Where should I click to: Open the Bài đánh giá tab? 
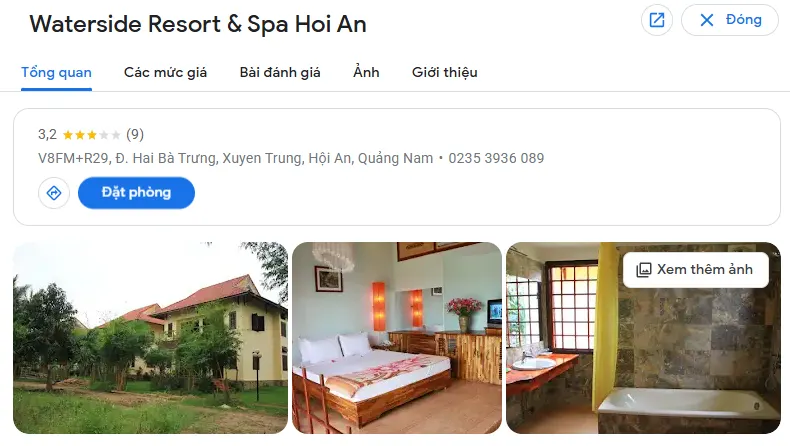pyautogui.click(x=280, y=73)
